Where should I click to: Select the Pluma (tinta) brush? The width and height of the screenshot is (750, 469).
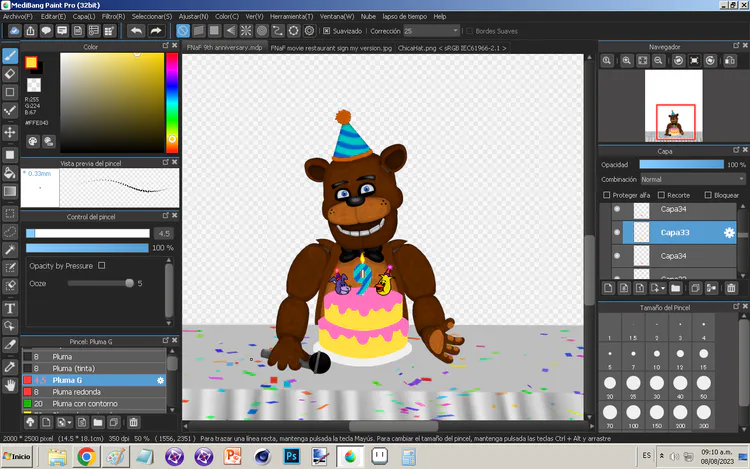tap(94, 368)
